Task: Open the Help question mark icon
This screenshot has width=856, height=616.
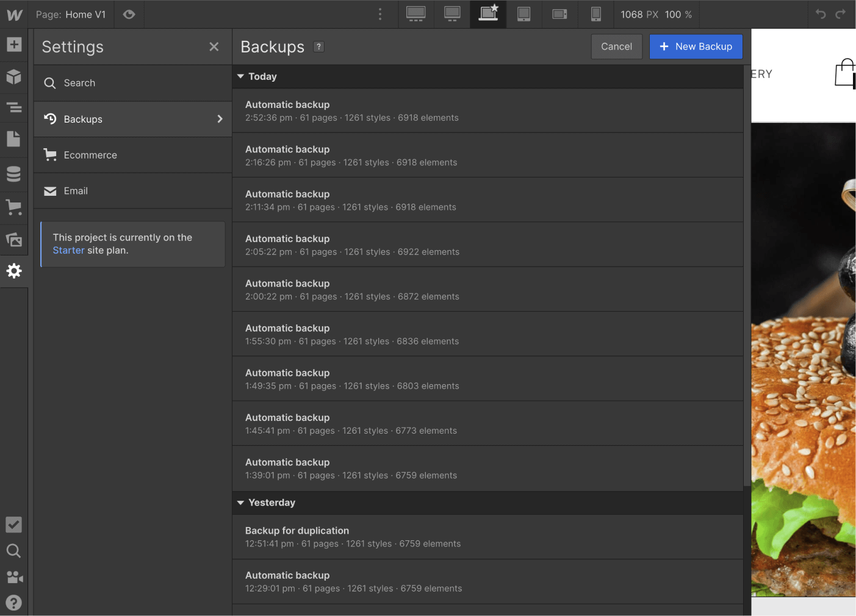Action: tap(13, 603)
